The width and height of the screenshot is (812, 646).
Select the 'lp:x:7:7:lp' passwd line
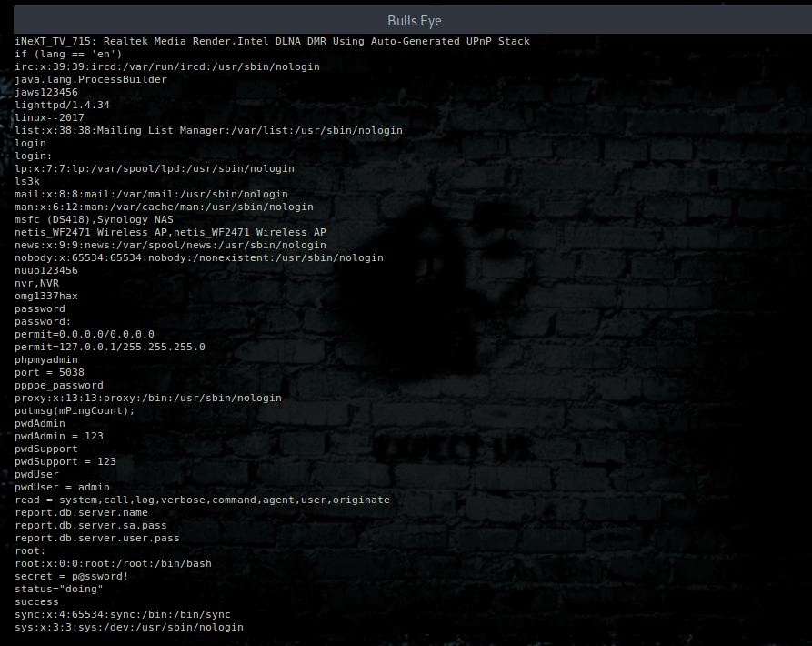click(155, 169)
